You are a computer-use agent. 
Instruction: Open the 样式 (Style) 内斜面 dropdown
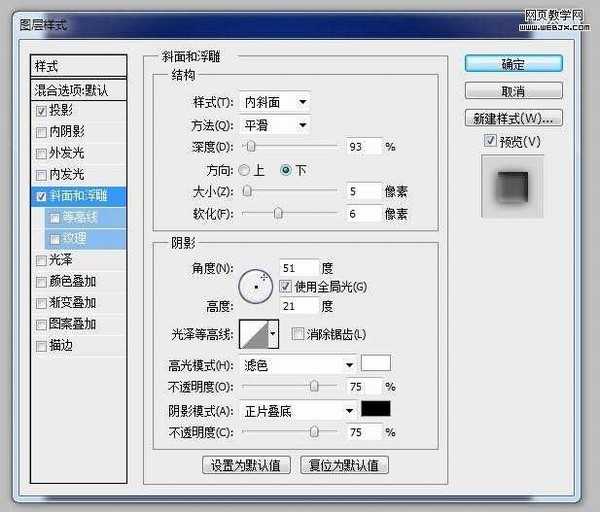click(x=275, y=102)
